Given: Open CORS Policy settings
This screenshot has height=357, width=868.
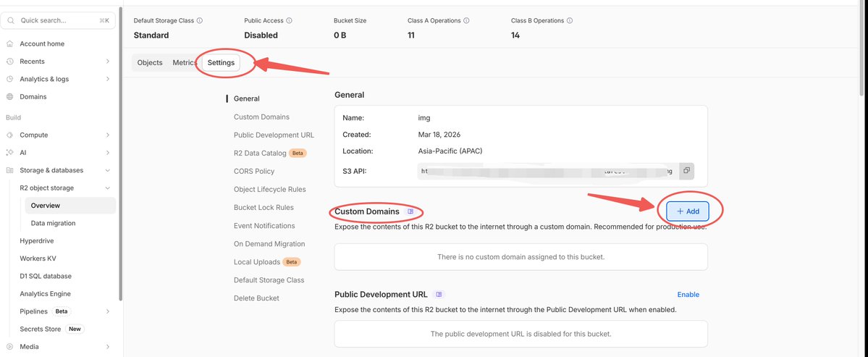Looking at the screenshot, I should pos(254,171).
